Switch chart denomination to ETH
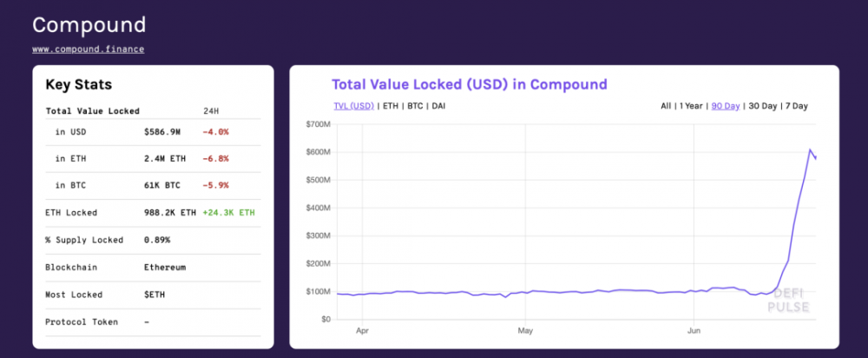The height and width of the screenshot is (358, 868). [x=391, y=106]
